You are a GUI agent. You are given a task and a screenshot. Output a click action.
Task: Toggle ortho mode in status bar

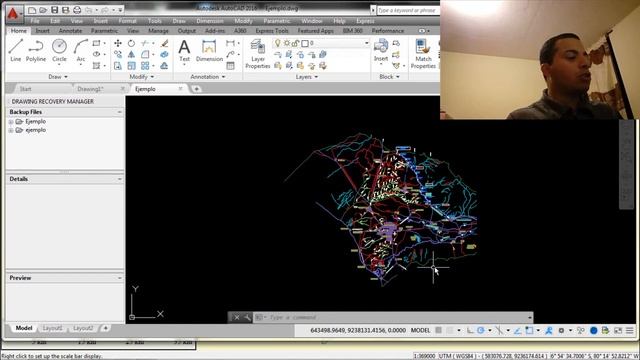click(470, 330)
